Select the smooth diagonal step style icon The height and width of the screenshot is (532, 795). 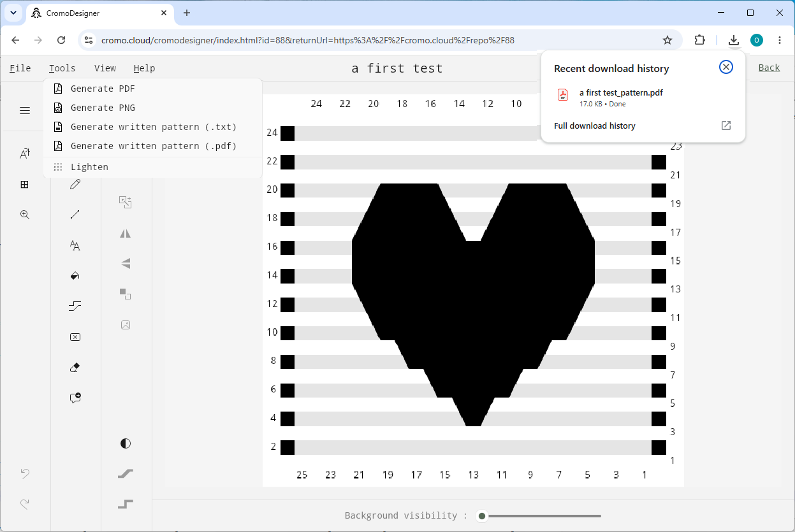pyautogui.click(x=126, y=473)
